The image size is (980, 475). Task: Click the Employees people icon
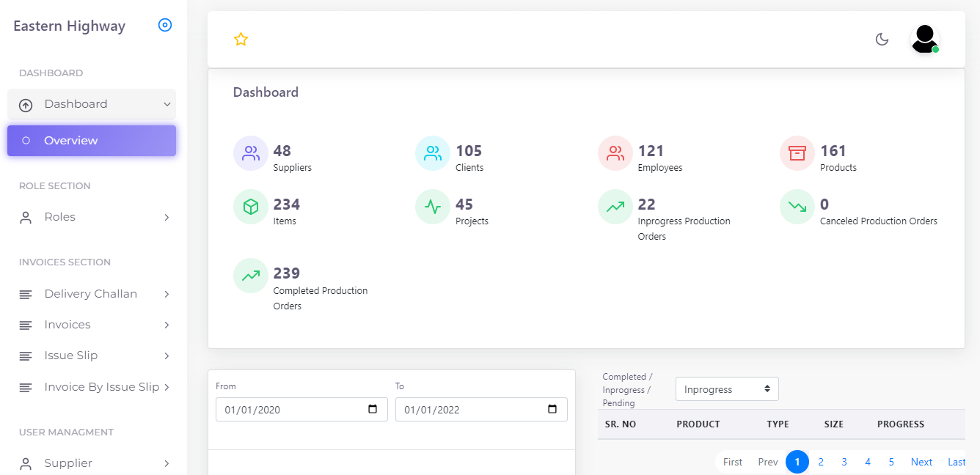[x=615, y=153]
